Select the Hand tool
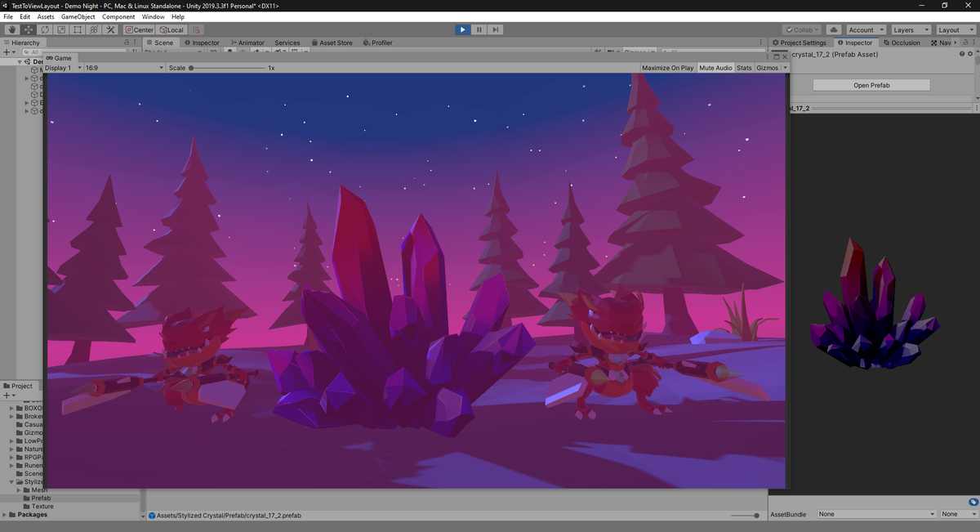Viewport: 980px width, 532px height. [12, 29]
